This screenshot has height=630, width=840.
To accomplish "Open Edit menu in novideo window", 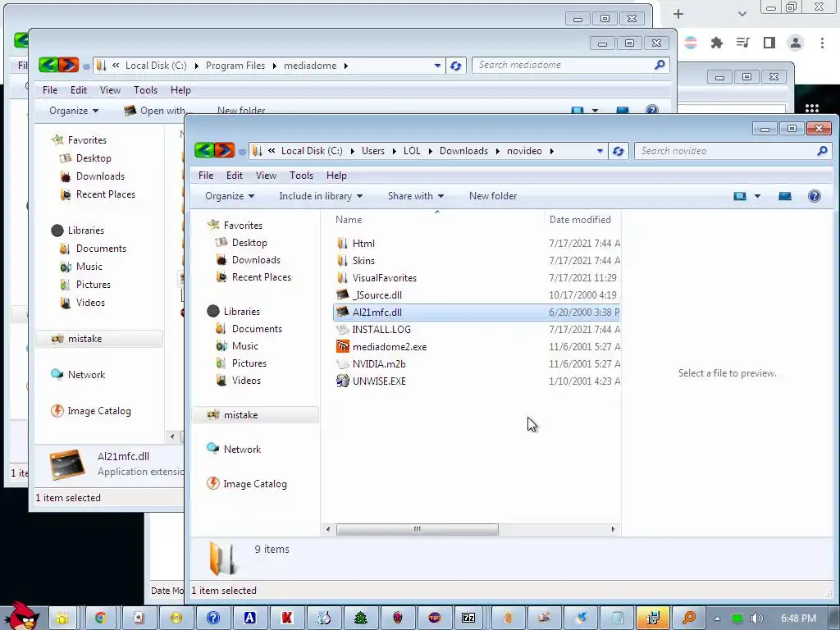I will click(234, 176).
